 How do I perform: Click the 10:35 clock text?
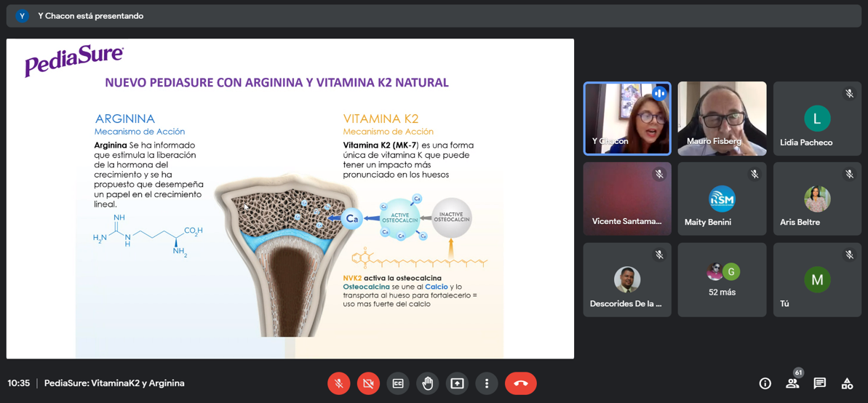point(19,383)
